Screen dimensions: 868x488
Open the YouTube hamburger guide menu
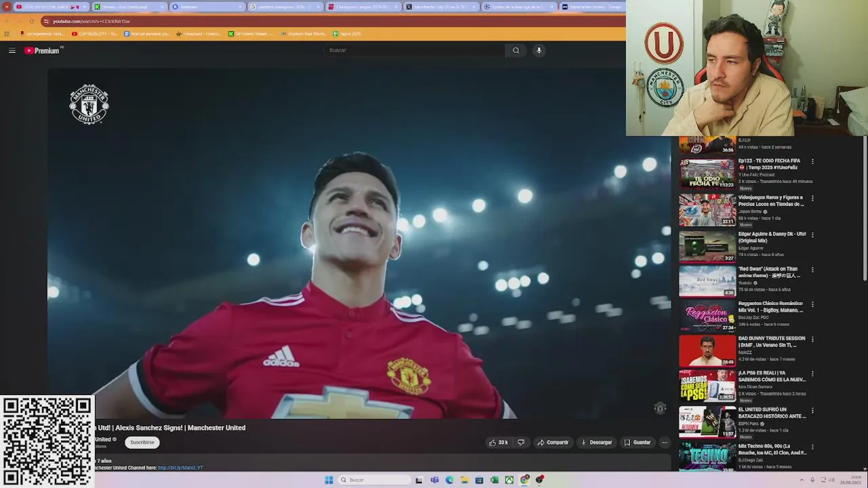click(x=12, y=50)
